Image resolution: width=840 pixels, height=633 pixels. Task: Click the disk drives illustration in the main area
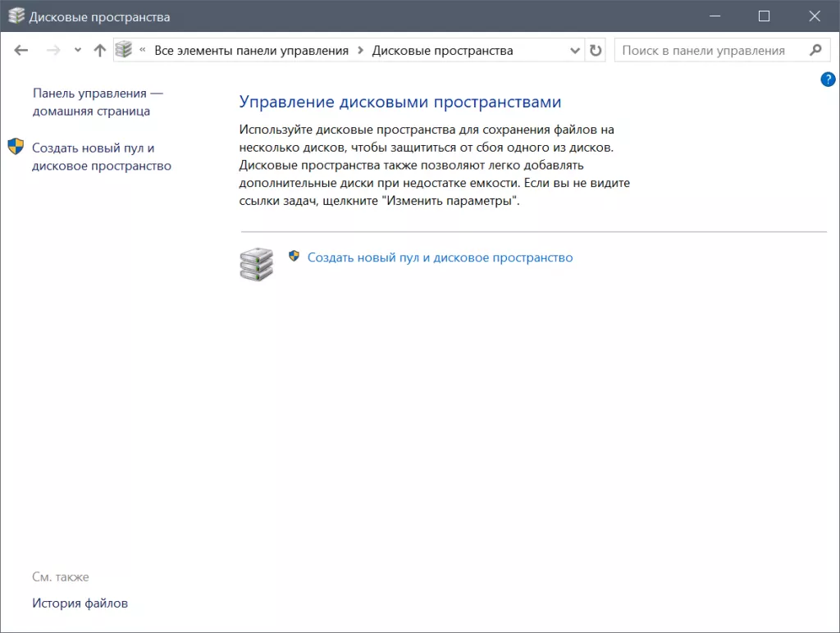pos(255,264)
